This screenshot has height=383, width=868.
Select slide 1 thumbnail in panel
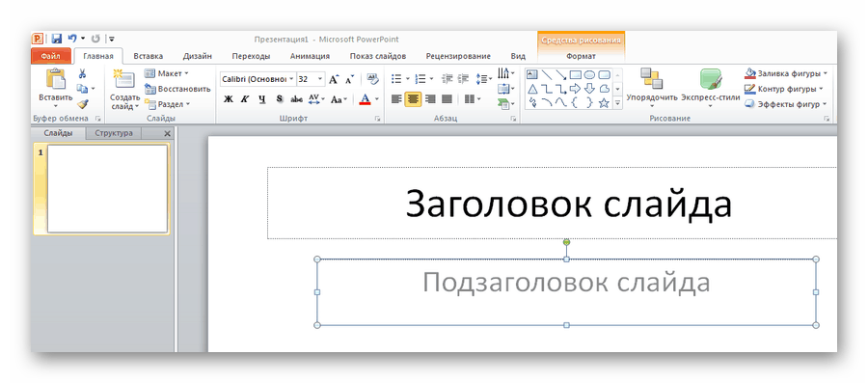107,189
